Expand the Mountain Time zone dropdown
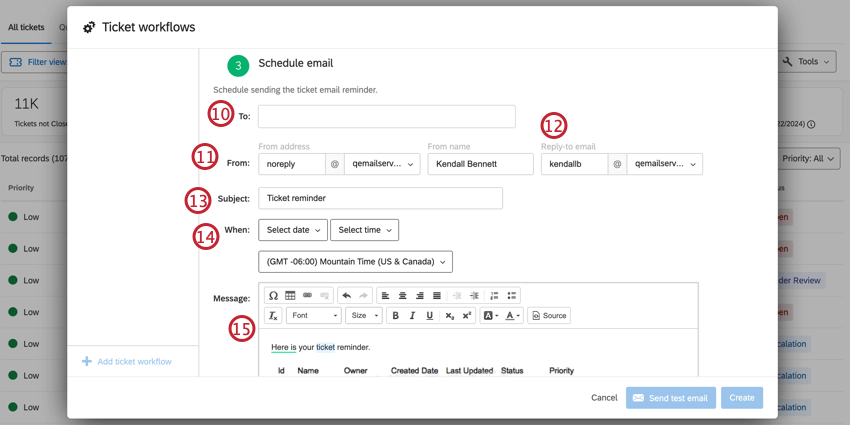This screenshot has height=425, width=850. tap(356, 261)
